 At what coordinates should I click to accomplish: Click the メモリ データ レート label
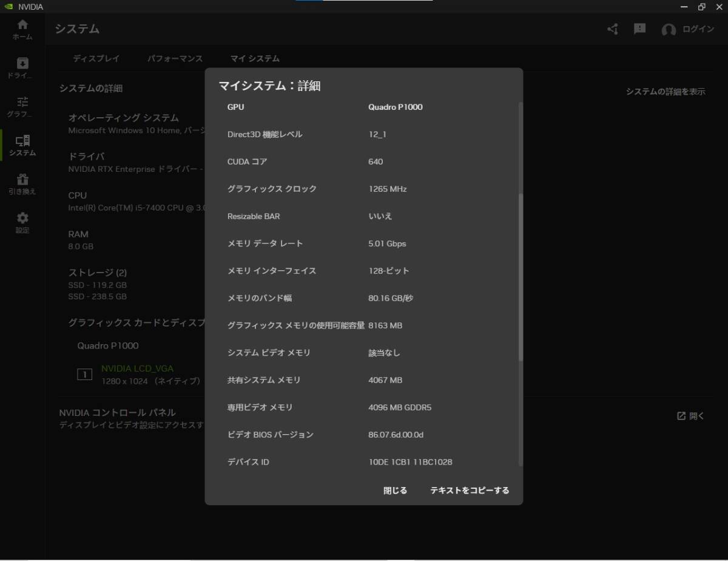(265, 243)
